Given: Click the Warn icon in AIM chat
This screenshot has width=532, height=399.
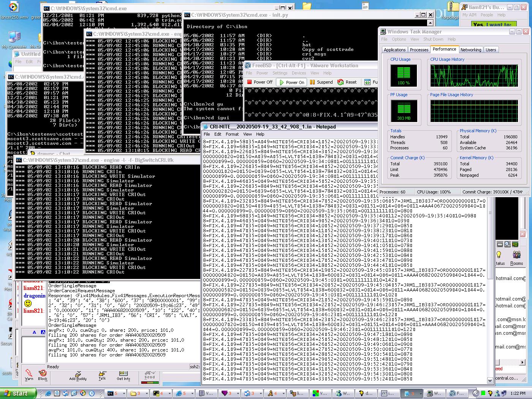Looking at the screenshot, I should pyautogui.click(x=29, y=374).
